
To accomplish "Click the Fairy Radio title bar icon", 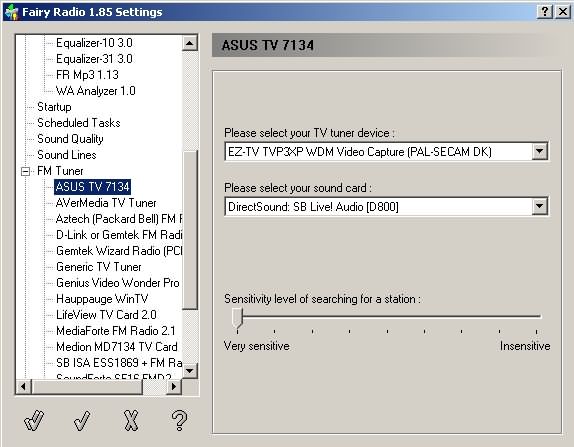I will coord(12,12).
